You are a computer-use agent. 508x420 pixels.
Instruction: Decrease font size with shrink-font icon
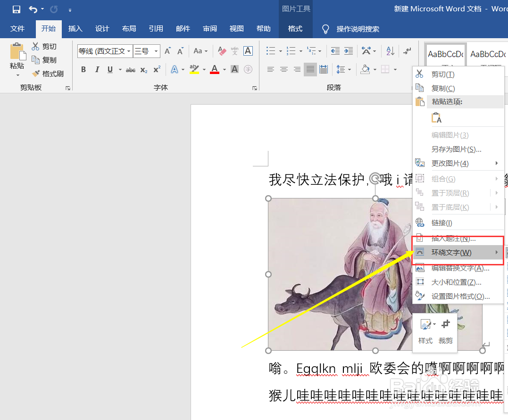pyautogui.click(x=181, y=51)
